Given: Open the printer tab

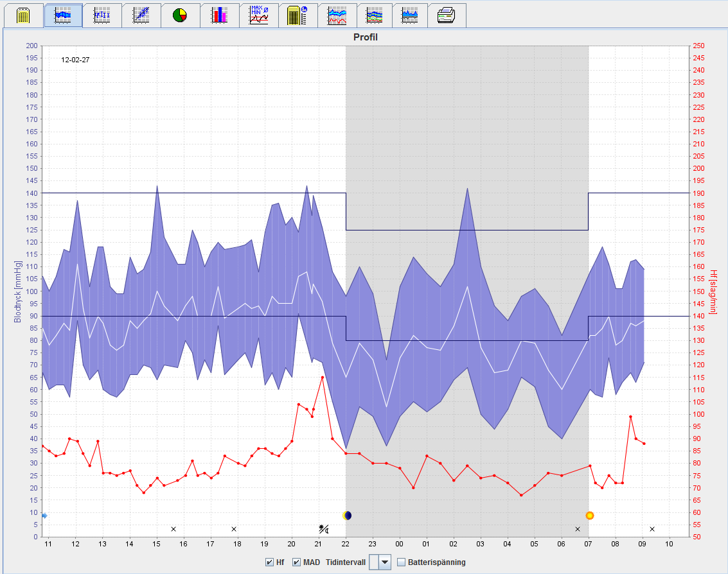Looking at the screenshot, I should [x=447, y=15].
